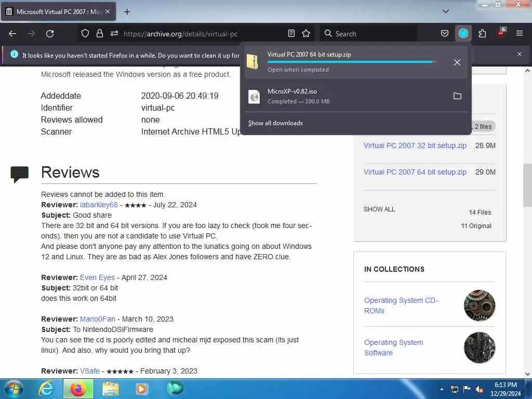
Task: Save page to Pocket
Action: pyautogui.click(x=445, y=33)
